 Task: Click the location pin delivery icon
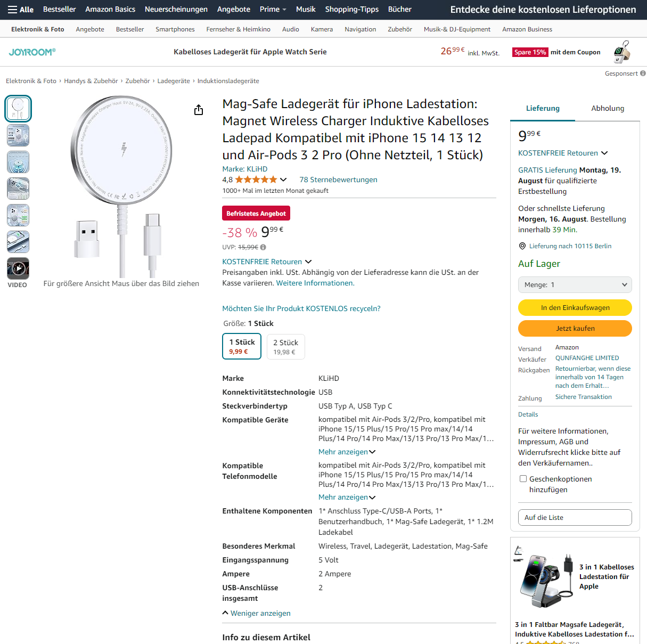point(522,246)
